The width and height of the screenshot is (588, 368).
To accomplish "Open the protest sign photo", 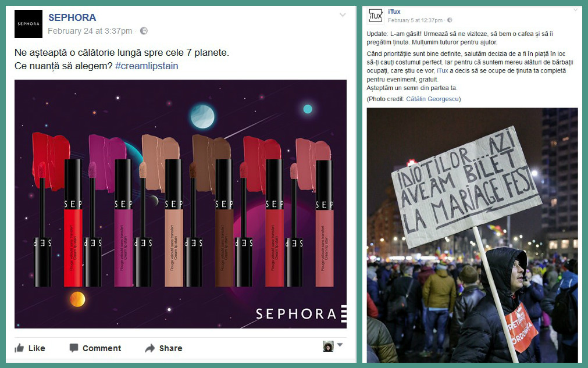I will pos(472,235).
